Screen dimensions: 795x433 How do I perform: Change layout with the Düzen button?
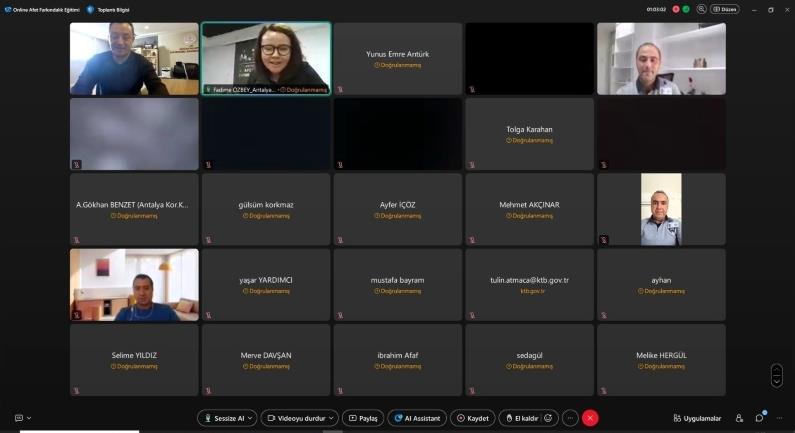724,9
